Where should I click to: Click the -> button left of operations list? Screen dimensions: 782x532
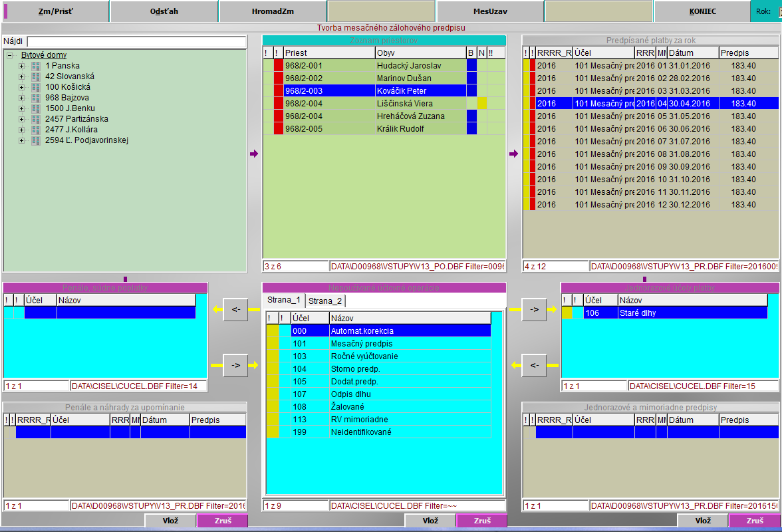click(235, 365)
